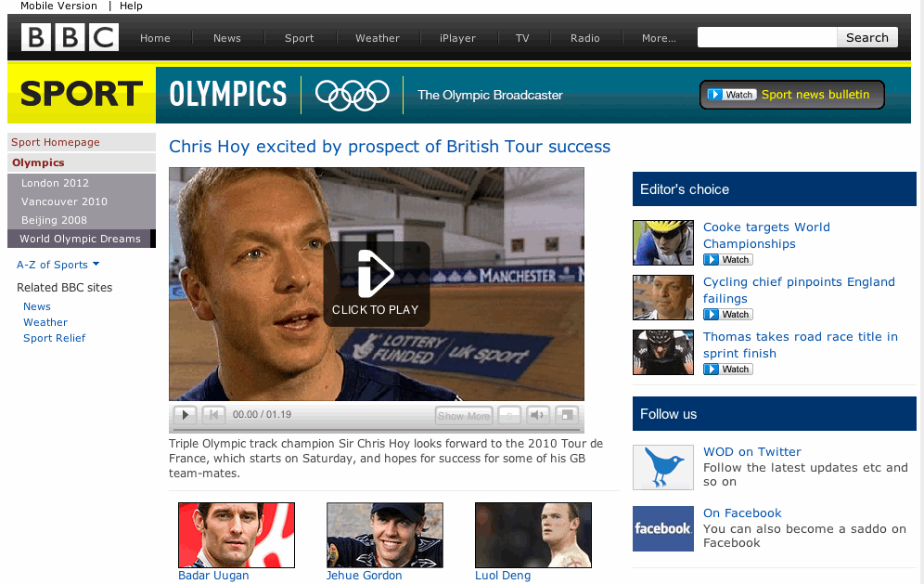Open the More... navigation menu
Viewport: 924px width, 584px height.
coord(659,38)
